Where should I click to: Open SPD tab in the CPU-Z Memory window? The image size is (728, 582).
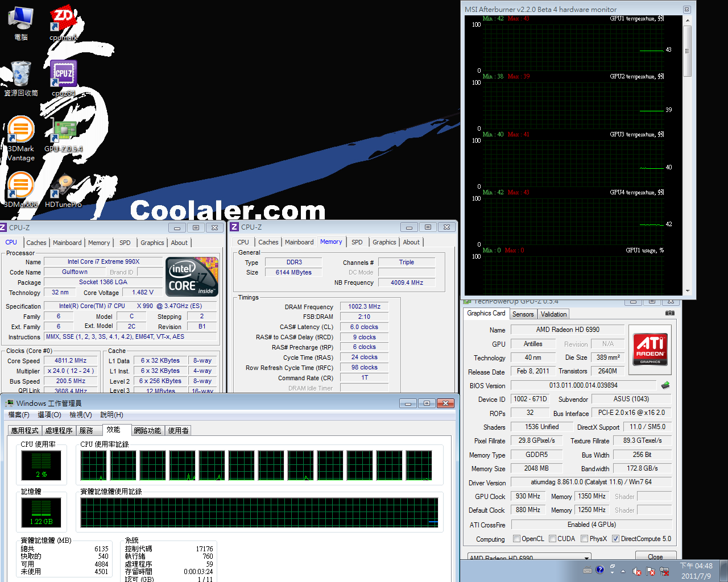click(x=357, y=242)
